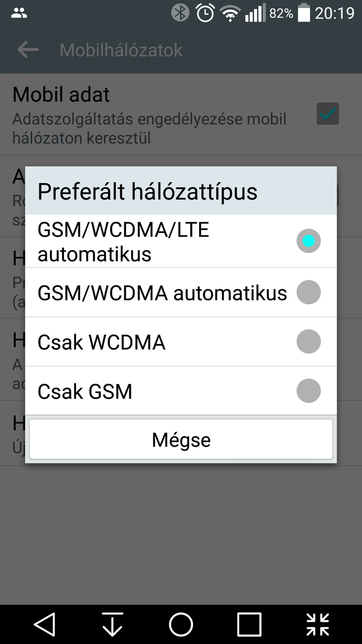Select GSM/WCDMA/LTE automatikus radio button
The height and width of the screenshot is (644, 362).
[309, 241]
